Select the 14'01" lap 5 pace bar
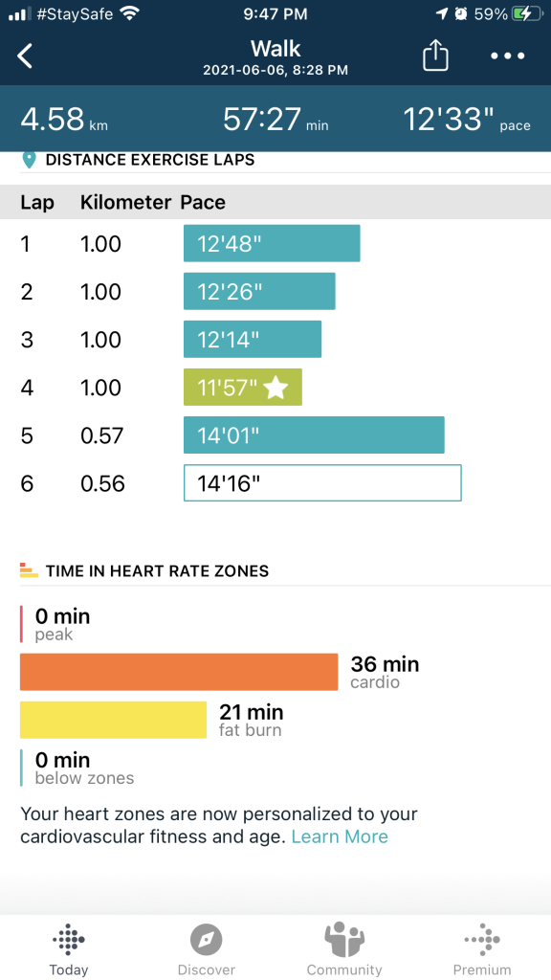Viewport: 551px width, 980px height. 314,435
